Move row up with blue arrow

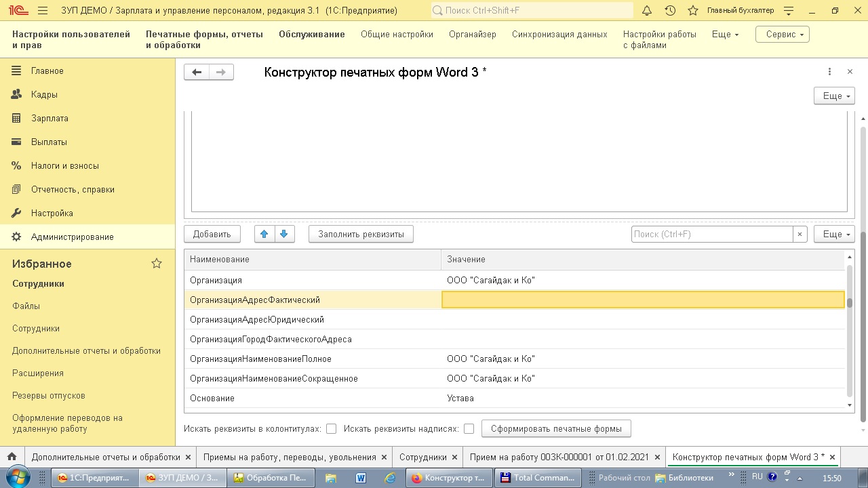click(264, 234)
